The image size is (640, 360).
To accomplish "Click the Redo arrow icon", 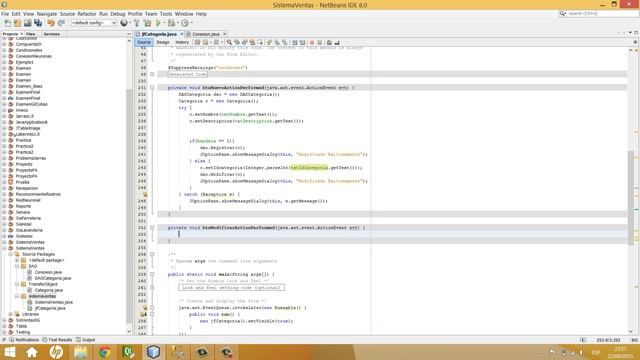I will click(x=61, y=23).
